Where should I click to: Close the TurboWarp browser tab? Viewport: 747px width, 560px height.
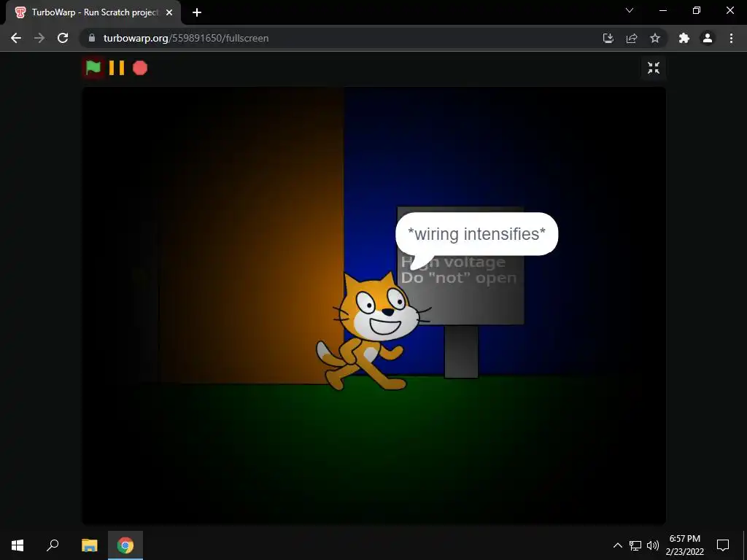tap(169, 13)
